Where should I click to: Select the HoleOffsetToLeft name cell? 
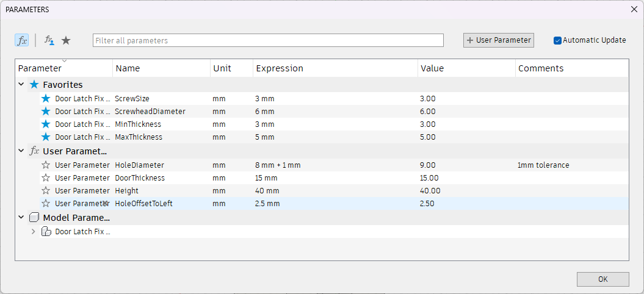point(161,203)
